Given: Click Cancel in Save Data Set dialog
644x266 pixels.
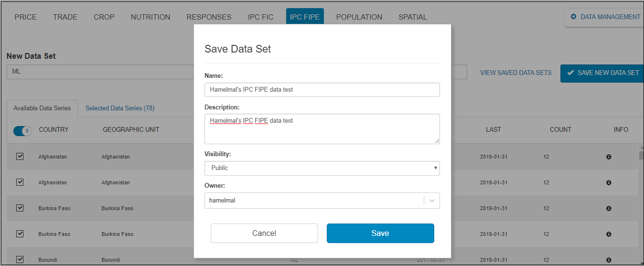Looking at the screenshot, I should (x=264, y=233).
